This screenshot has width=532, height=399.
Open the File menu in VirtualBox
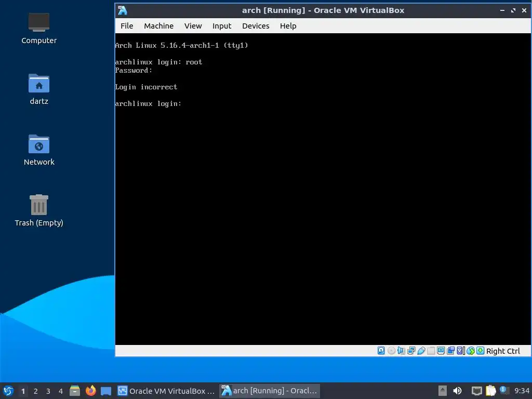(x=127, y=26)
